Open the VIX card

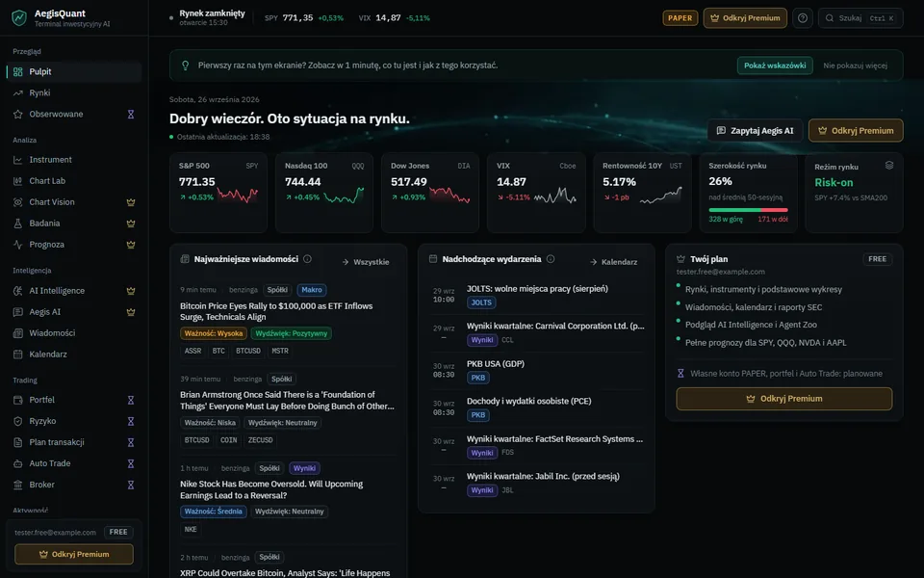tap(536, 193)
